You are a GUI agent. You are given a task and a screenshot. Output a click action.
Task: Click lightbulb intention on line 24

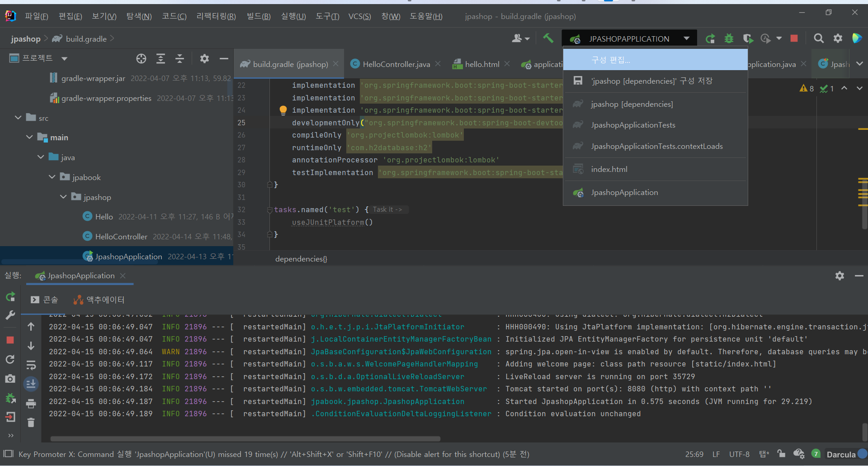(283, 110)
